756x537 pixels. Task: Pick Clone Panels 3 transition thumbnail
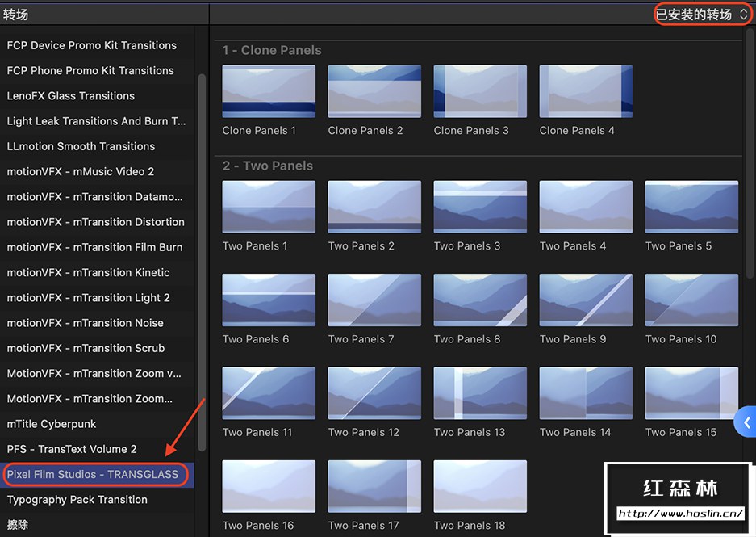click(480, 91)
